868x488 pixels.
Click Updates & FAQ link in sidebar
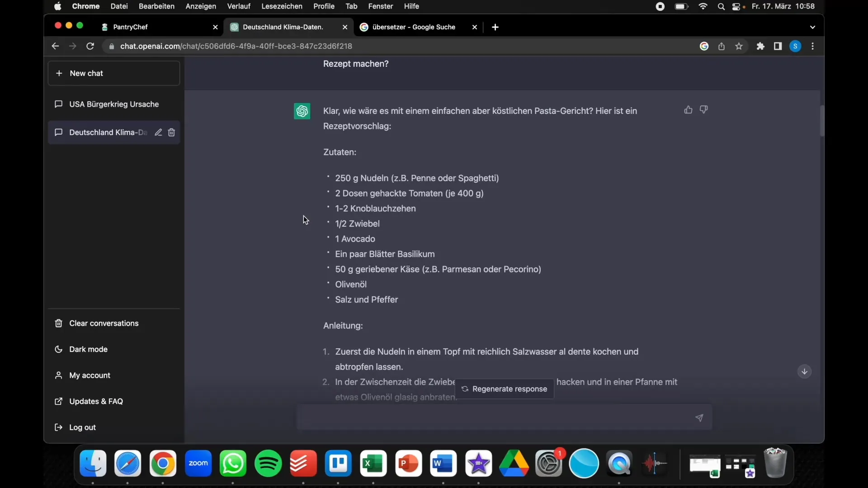pyautogui.click(x=96, y=401)
